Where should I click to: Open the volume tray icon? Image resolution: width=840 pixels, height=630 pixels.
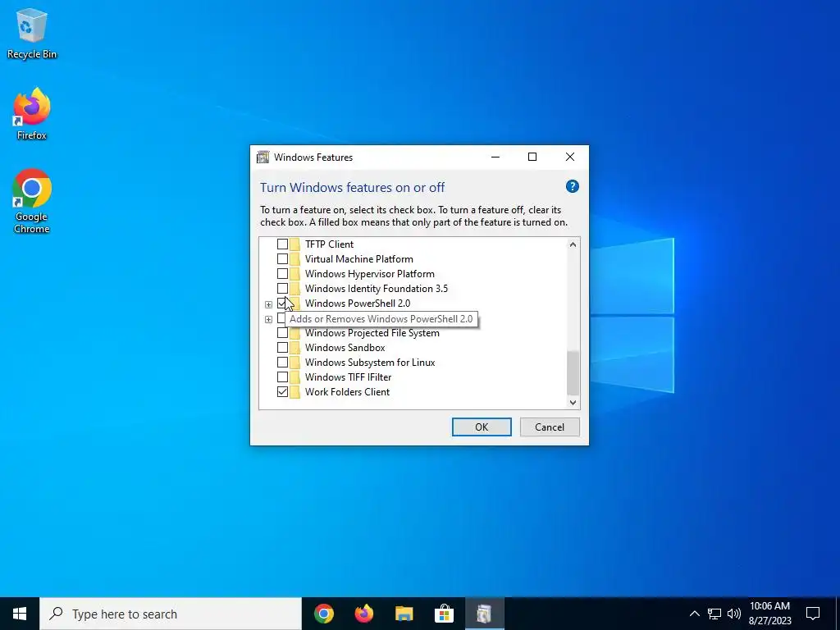734,614
